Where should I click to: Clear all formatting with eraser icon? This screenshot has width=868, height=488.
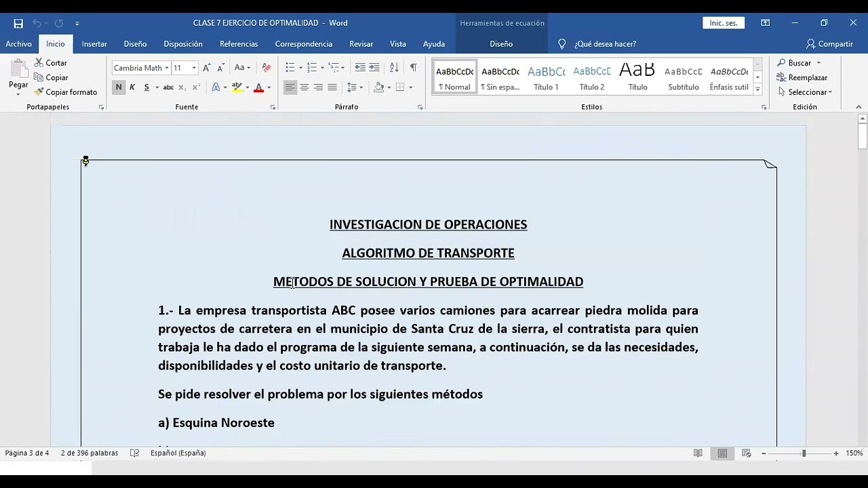pyautogui.click(x=267, y=68)
